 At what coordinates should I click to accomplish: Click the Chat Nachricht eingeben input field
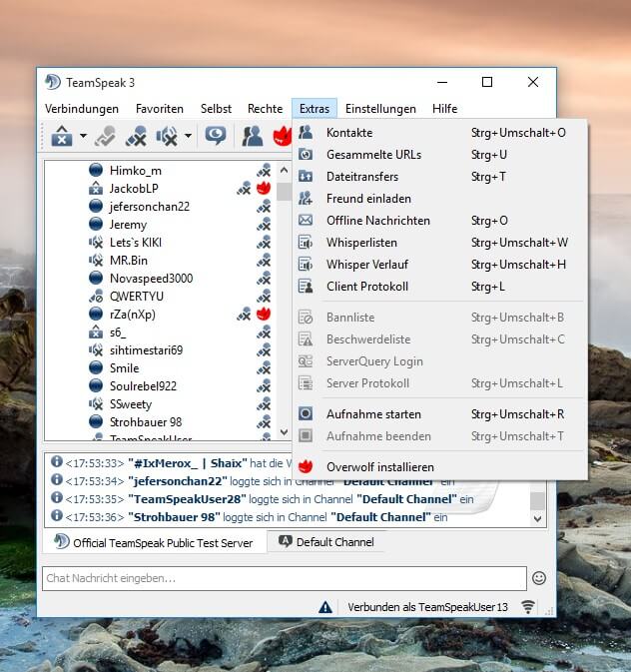click(x=285, y=578)
